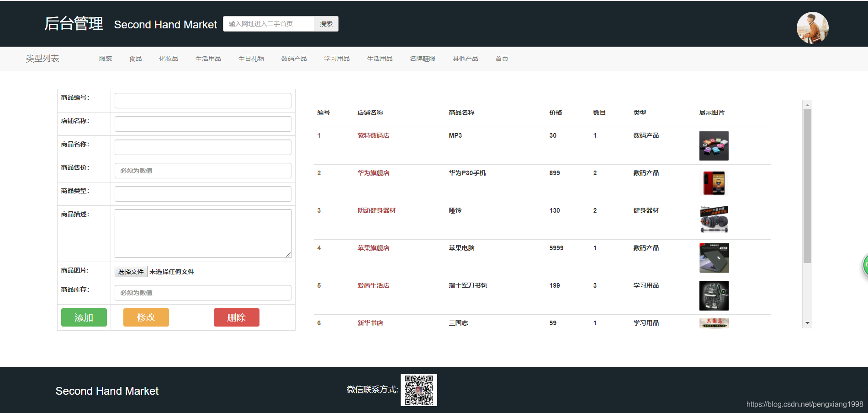The width and height of the screenshot is (868, 413).
Task: Click the product table scrollbar down arrow
Action: [x=807, y=323]
